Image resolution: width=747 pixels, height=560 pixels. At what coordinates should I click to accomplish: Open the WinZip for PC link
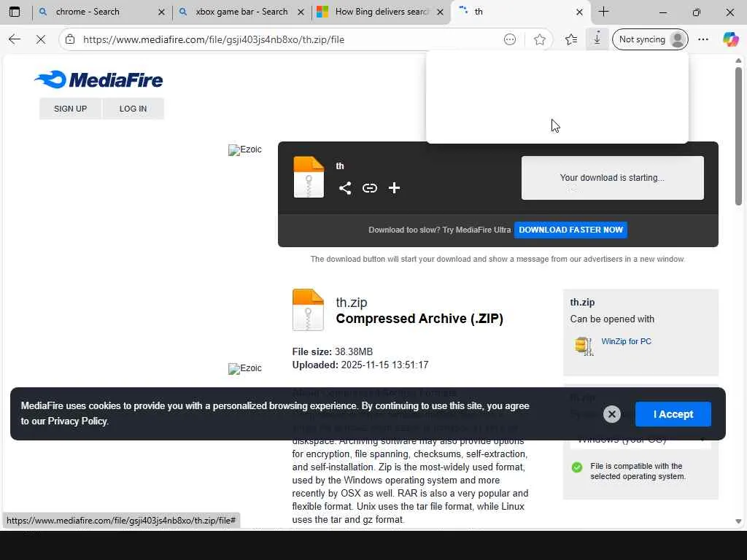pos(626,341)
